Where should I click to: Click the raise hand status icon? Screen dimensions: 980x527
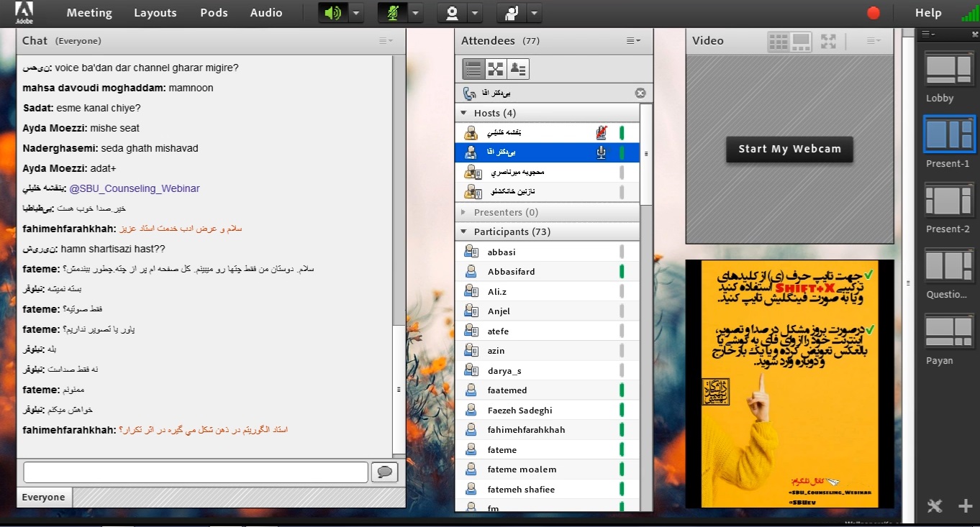point(512,13)
